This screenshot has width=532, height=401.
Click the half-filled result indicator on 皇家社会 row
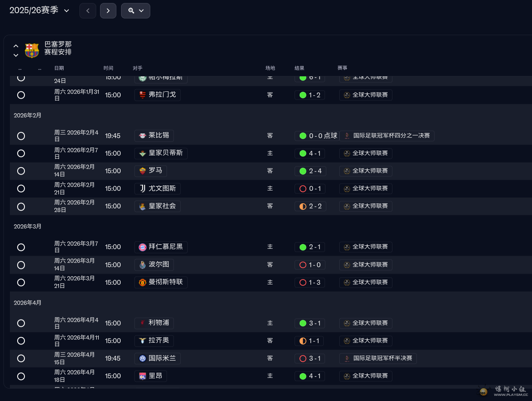tap(303, 206)
